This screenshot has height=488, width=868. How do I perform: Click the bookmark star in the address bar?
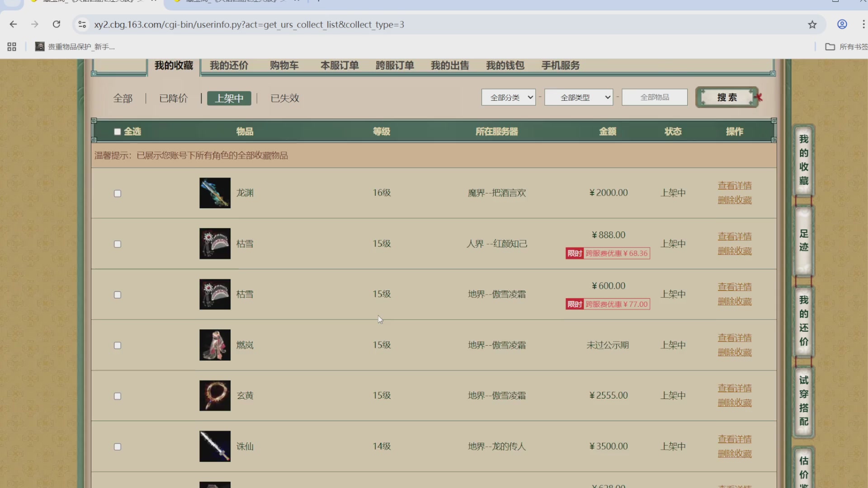coord(812,24)
